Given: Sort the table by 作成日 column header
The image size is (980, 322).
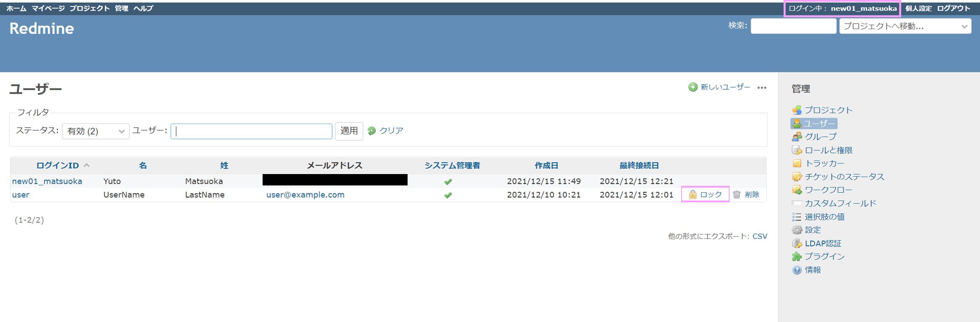Looking at the screenshot, I should pos(546,165).
